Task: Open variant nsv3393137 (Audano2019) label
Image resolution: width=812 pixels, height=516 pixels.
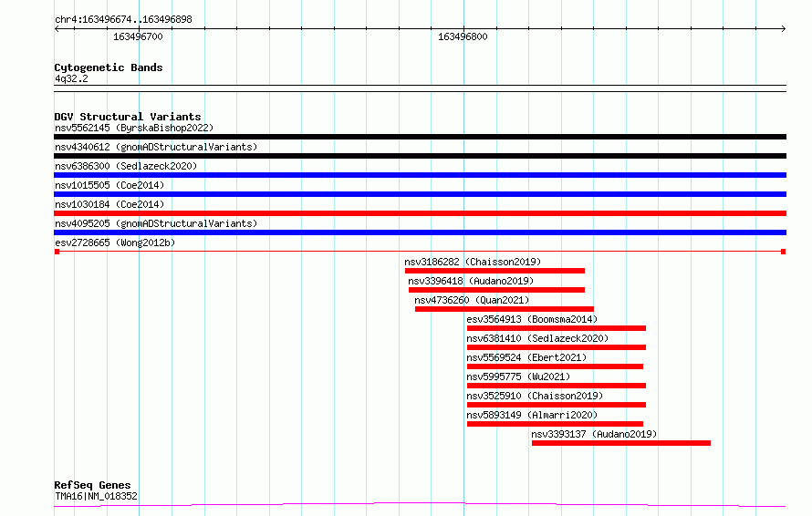Action: 594,434
